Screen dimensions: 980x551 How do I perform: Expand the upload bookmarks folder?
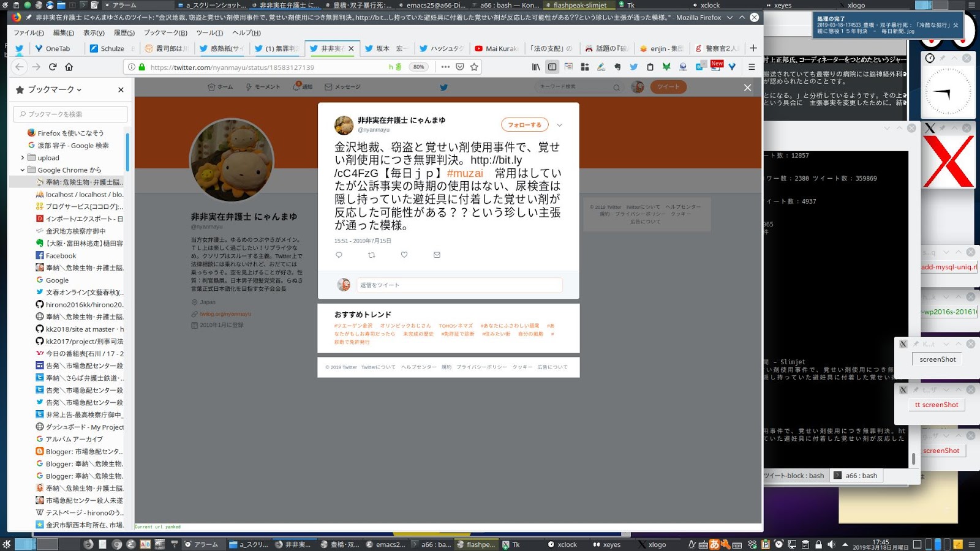[x=23, y=157]
